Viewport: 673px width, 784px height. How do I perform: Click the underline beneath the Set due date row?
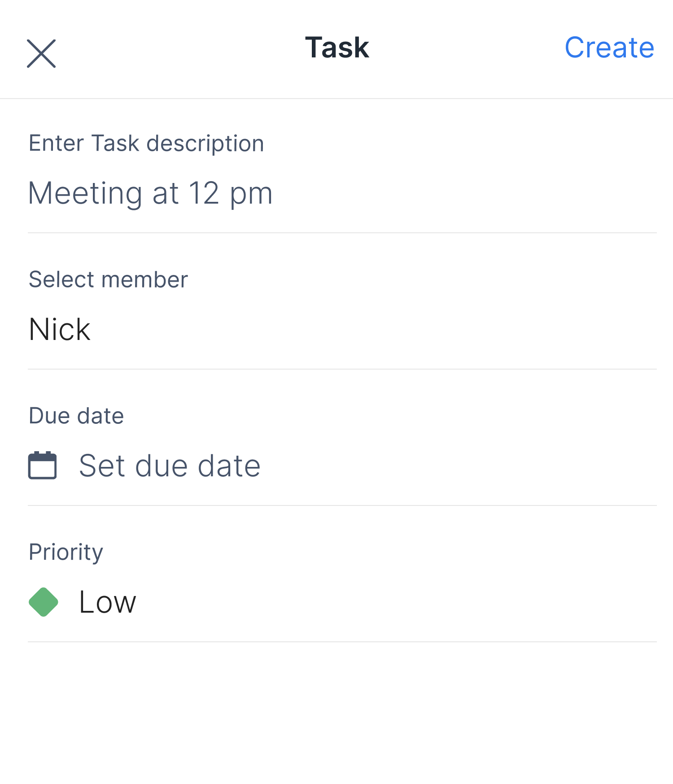342,505
